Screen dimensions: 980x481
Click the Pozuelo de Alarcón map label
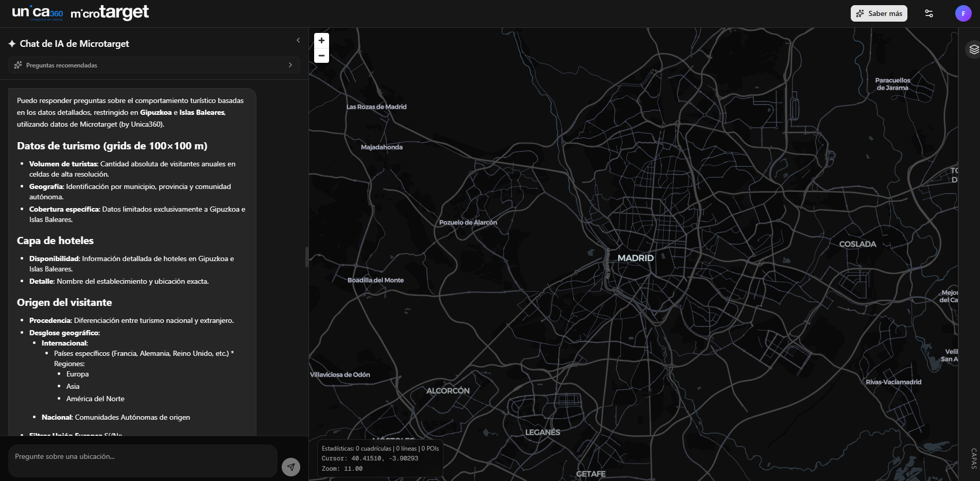click(468, 222)
